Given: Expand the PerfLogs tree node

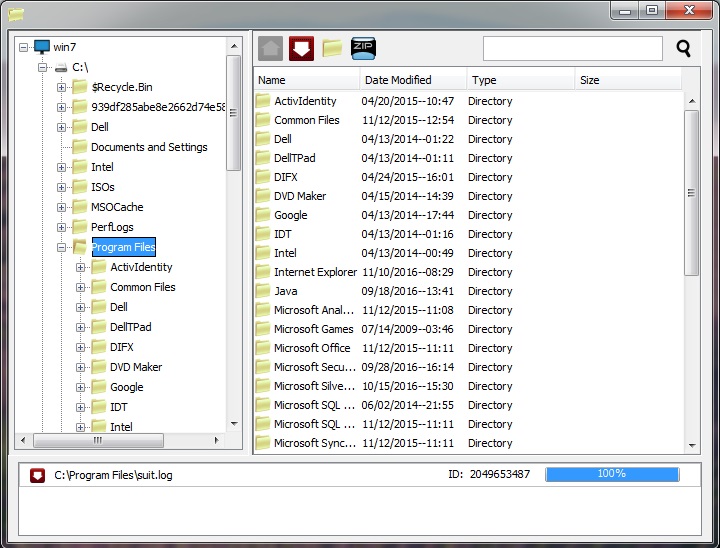Looking at the screenshot, I should point(61,227).
